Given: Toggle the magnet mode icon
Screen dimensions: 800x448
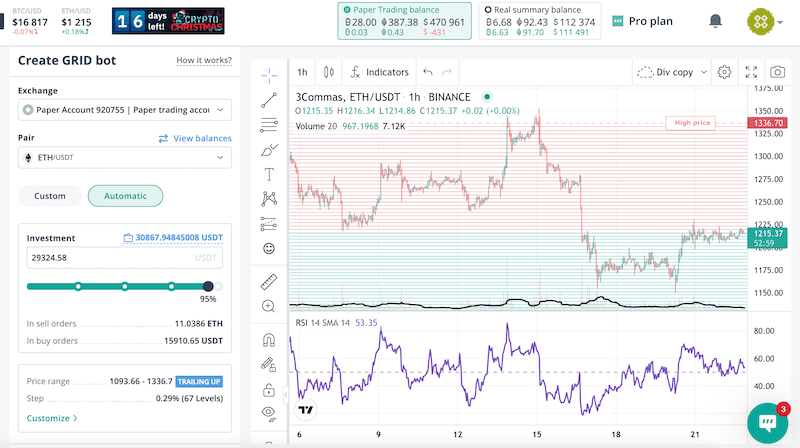Looking at the screenshot, I should pyautogui.click(x=269, y=340).
